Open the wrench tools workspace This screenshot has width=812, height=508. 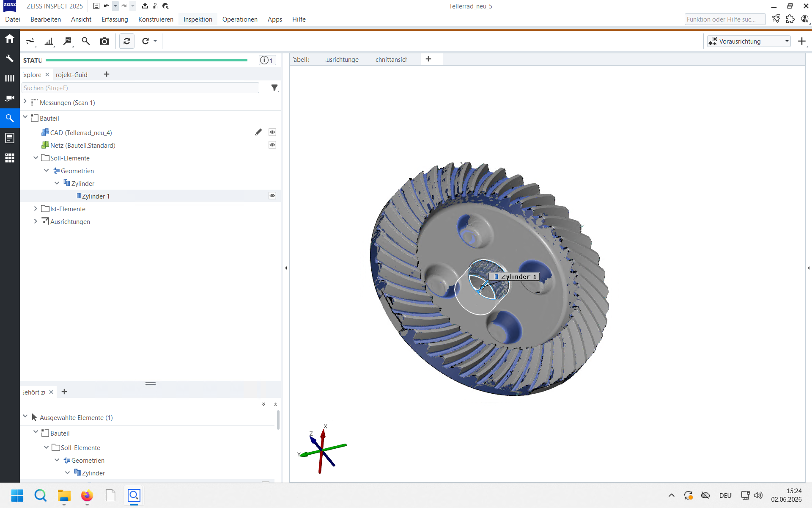pos(10,58)
